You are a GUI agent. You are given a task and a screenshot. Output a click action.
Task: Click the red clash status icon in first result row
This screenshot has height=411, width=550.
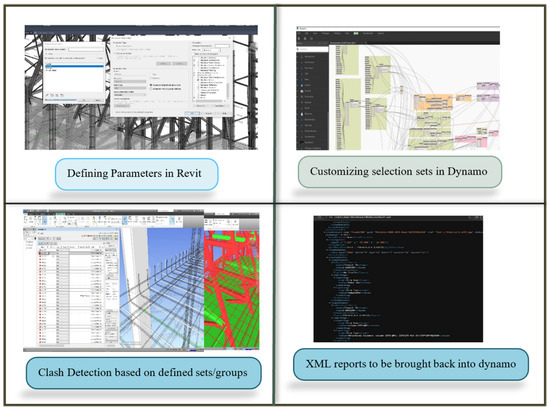40,250
